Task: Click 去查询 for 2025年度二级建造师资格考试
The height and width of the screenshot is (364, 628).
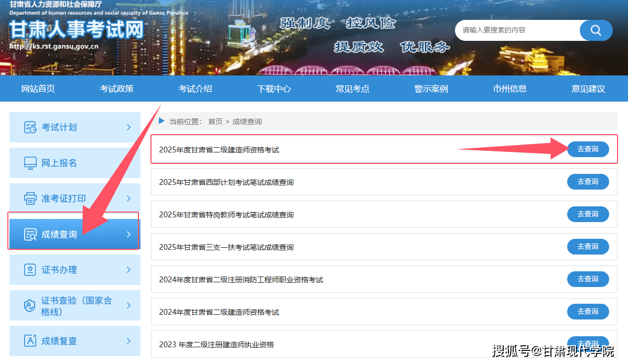Action: (x=588, y=149)
